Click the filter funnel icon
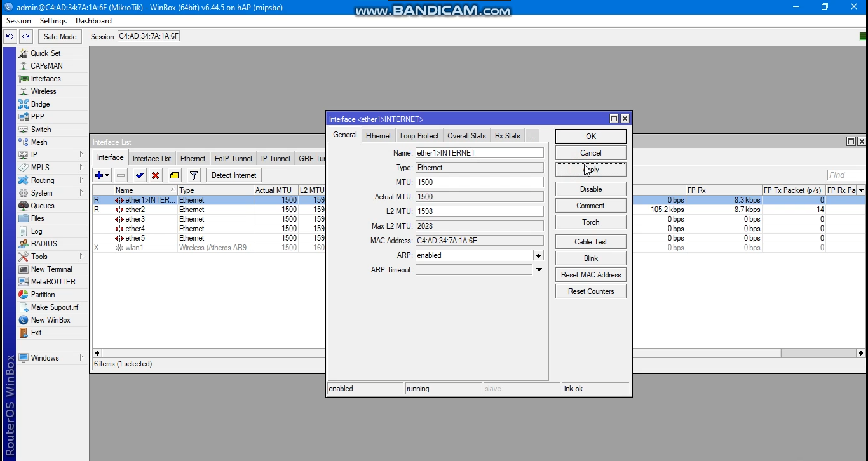 click(x=194, y=175)
